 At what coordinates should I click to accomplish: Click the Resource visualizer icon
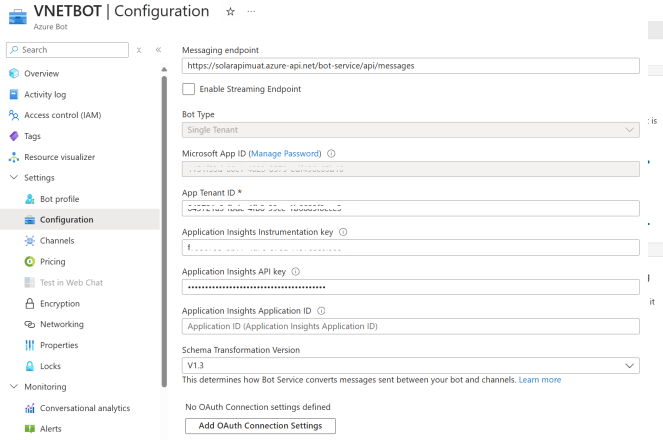[x=14, y=157]
